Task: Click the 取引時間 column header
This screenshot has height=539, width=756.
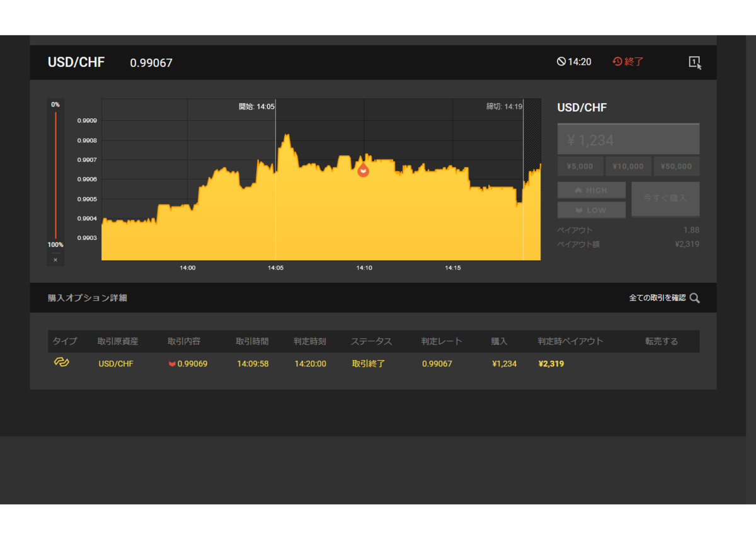Action: point(252,341)
